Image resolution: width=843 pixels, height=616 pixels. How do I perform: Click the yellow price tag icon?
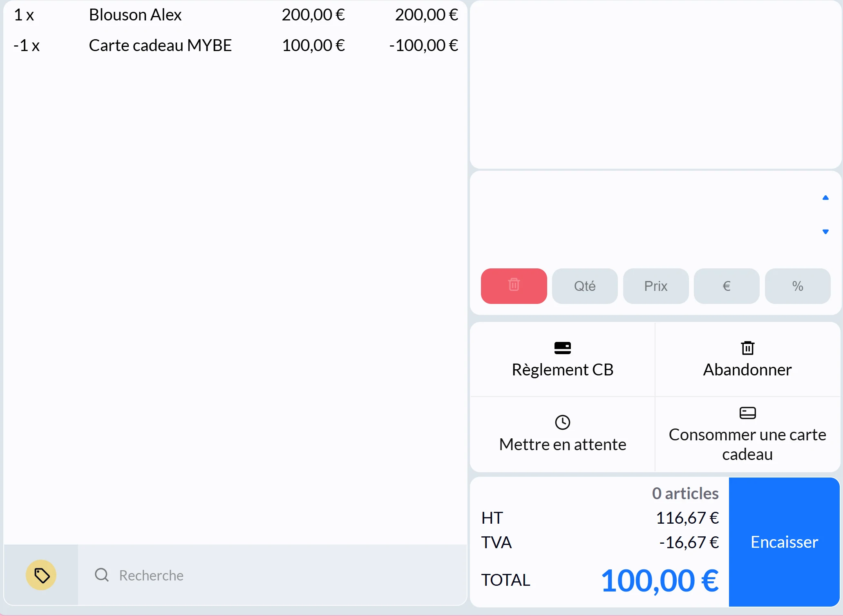pos(41,575)
